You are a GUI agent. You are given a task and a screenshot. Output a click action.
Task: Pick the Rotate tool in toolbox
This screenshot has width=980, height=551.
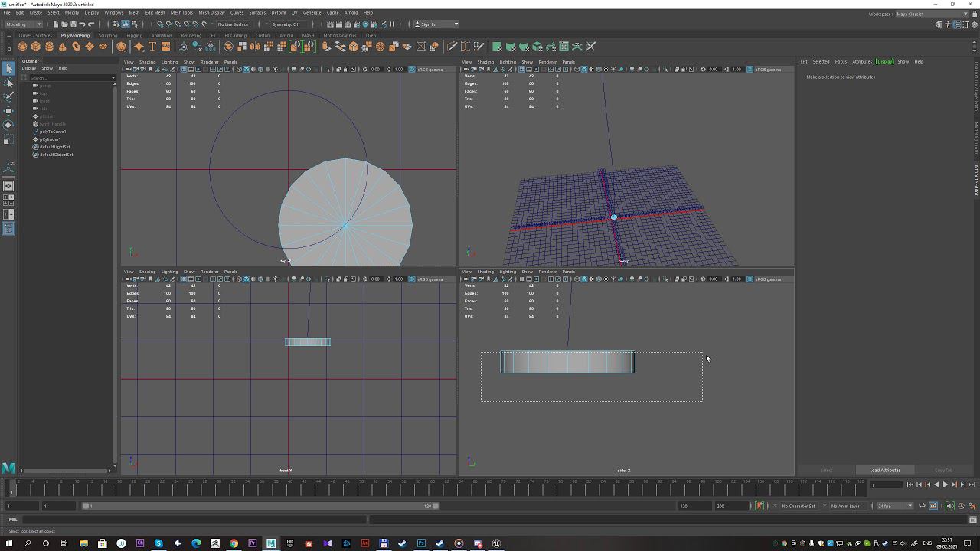point(8,125)
